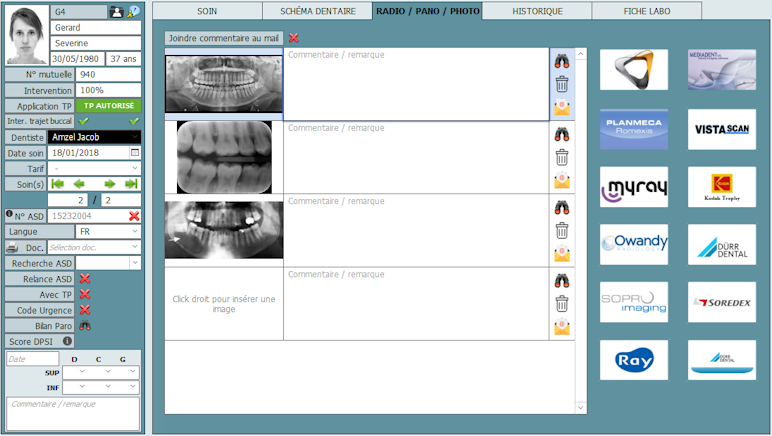Click the Bilan Paro label button
The image size is (772, 436).
click(39, 326)
